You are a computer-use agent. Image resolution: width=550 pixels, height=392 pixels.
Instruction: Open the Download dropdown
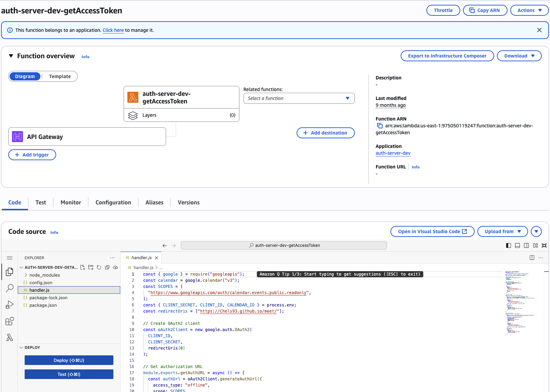click(519, 56)
